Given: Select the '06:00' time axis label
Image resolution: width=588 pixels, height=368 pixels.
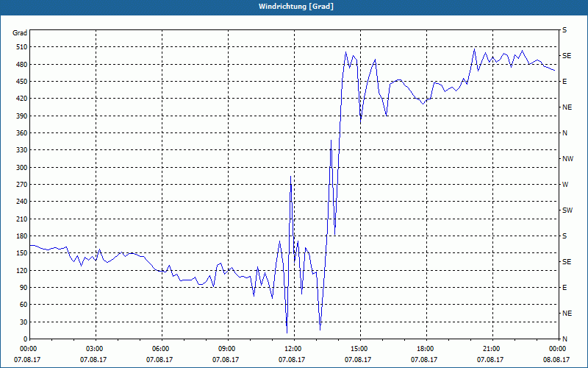Looking at the screenshot, I should (162, 349).
